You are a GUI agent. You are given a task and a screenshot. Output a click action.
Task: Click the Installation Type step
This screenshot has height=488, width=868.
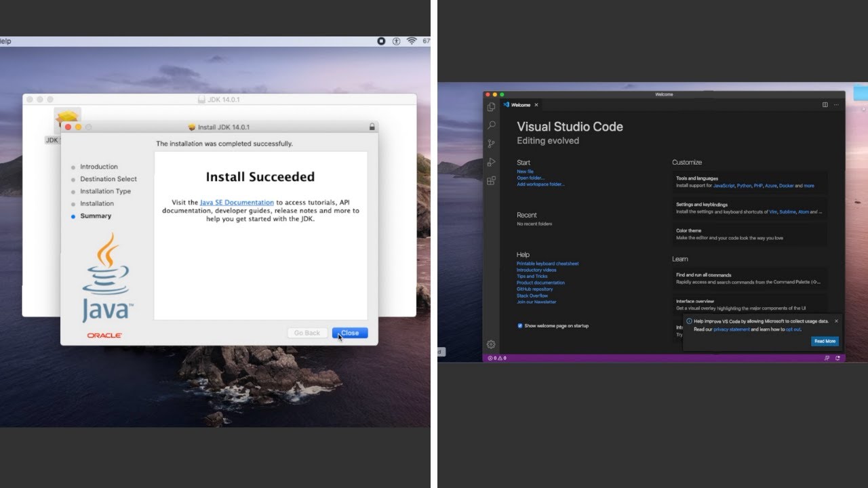click(106, 191)
